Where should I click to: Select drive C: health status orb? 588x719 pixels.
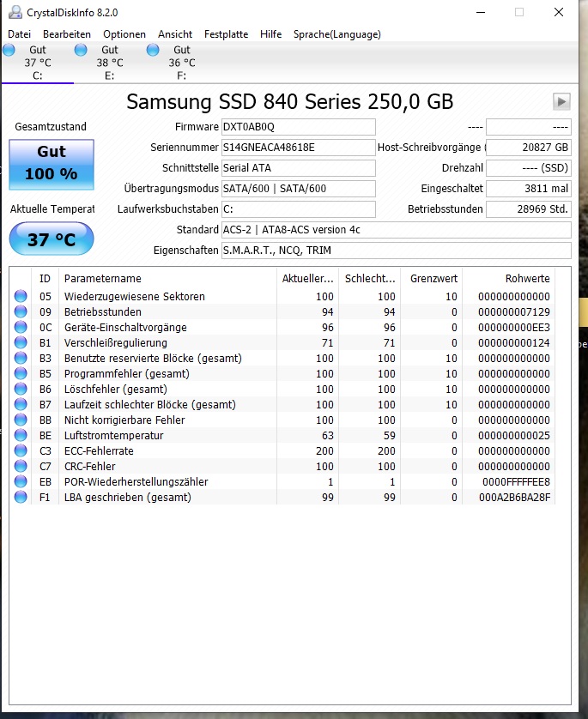(9, 50)
